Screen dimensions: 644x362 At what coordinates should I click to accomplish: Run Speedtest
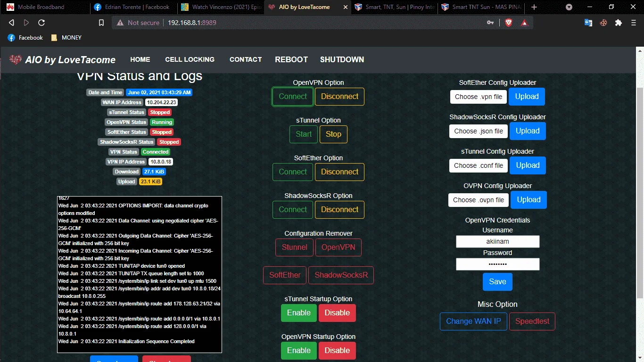click(532, 321)
